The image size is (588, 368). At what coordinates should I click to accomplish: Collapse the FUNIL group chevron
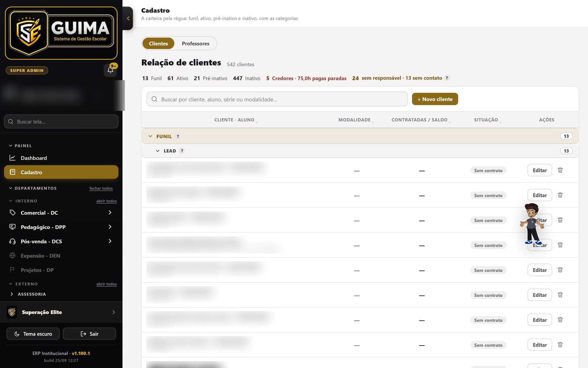[150, 136]
